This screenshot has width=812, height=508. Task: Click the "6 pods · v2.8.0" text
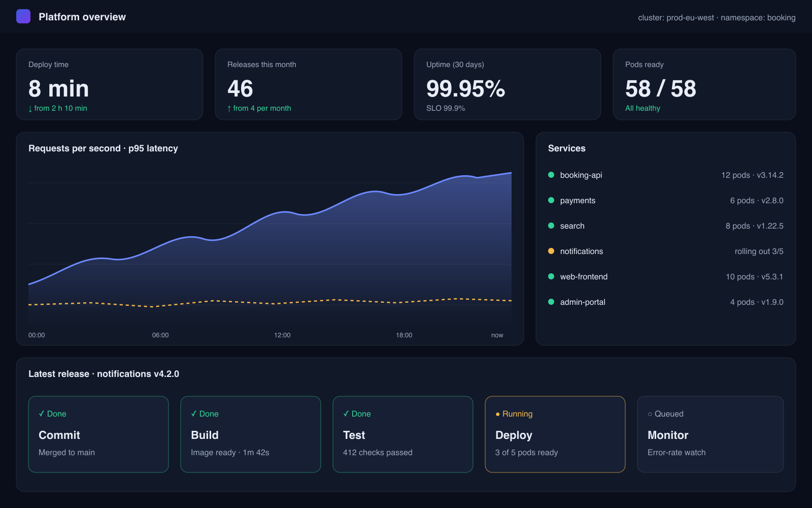[757, 201]
